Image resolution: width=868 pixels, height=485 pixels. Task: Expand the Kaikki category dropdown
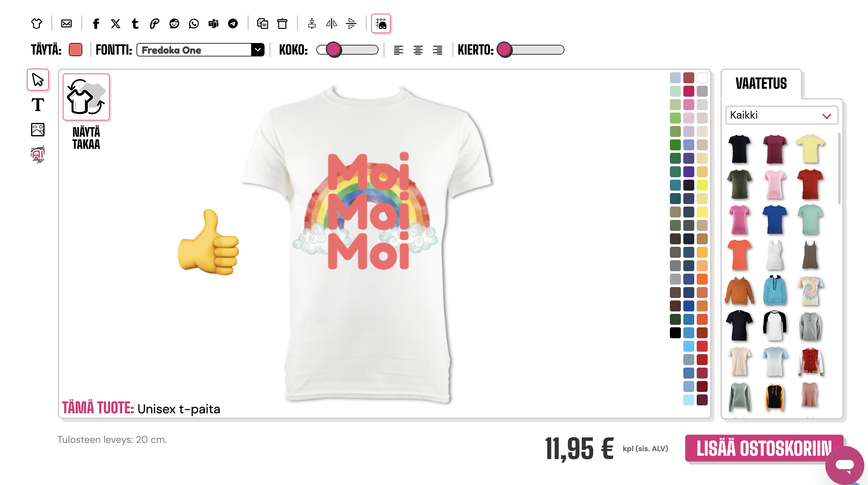[781, 115]
